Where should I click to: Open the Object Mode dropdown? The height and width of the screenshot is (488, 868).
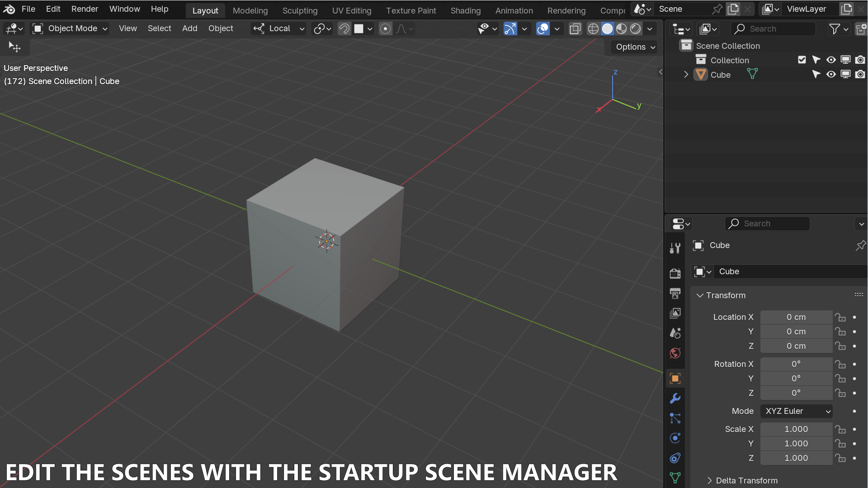[x=70, y=28]
